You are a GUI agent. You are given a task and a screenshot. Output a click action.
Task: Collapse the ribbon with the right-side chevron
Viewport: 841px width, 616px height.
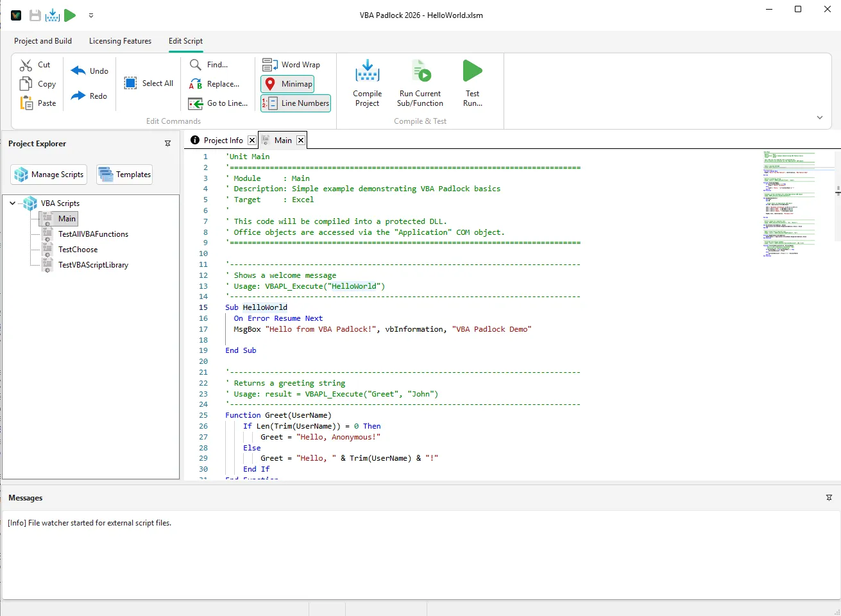[820, 117]
